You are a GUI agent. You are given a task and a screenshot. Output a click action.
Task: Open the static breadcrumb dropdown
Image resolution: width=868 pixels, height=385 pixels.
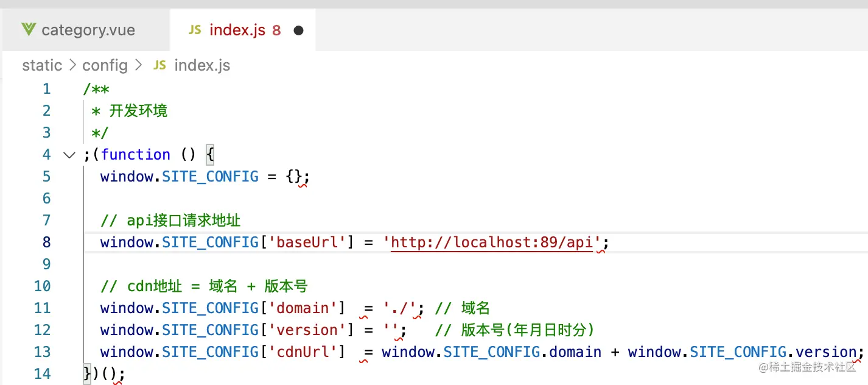[x=41, y=65]
